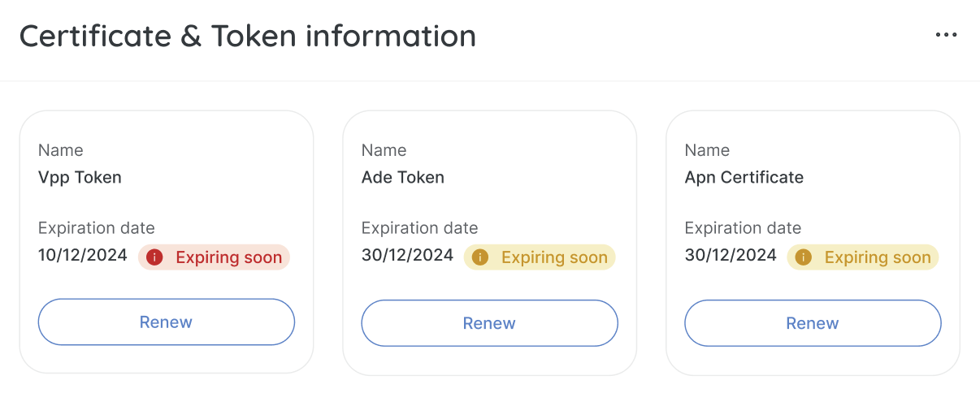Select the Ade Token name text

coord(403,178)
